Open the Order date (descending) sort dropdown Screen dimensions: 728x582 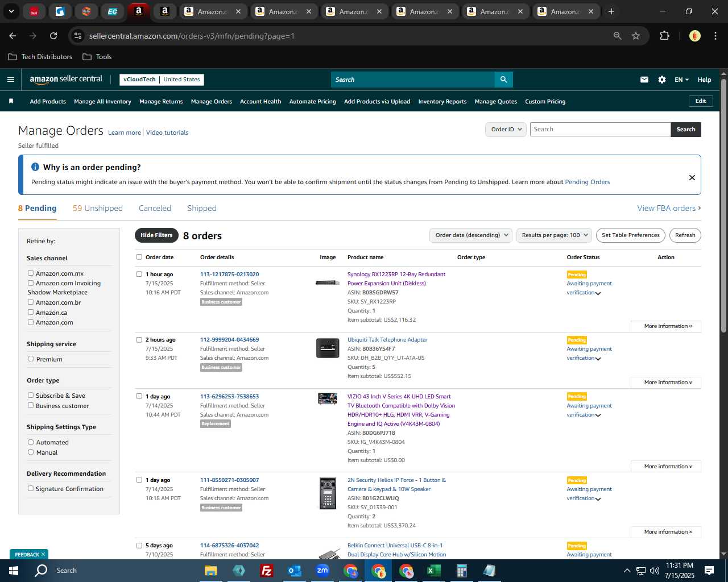(x=471, y=235)
